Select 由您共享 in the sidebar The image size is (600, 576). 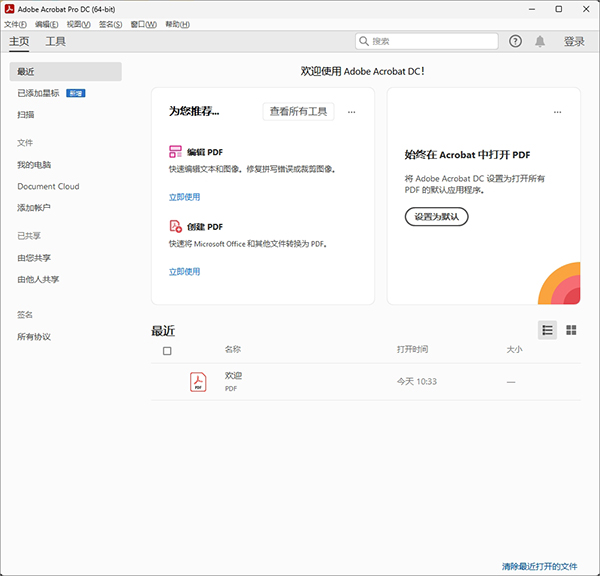pos(34,258)
